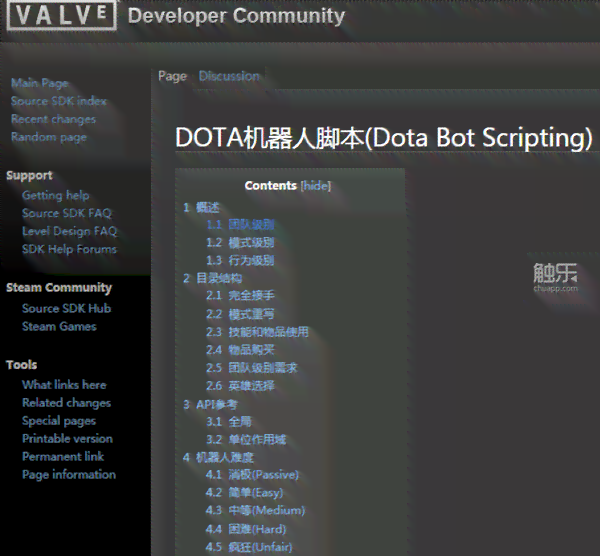Open Source SDK index link
Viewport: 600px width, 556px height.
pyautogui.click(x=59, y=101)
